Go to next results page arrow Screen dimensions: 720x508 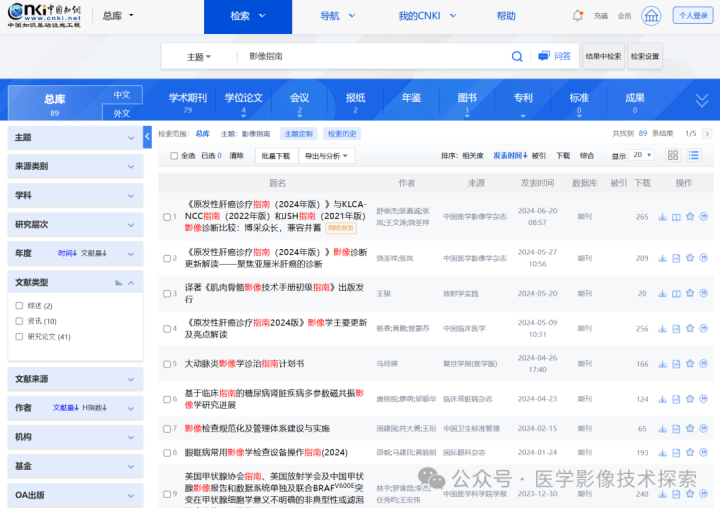(x=707, y=134)
